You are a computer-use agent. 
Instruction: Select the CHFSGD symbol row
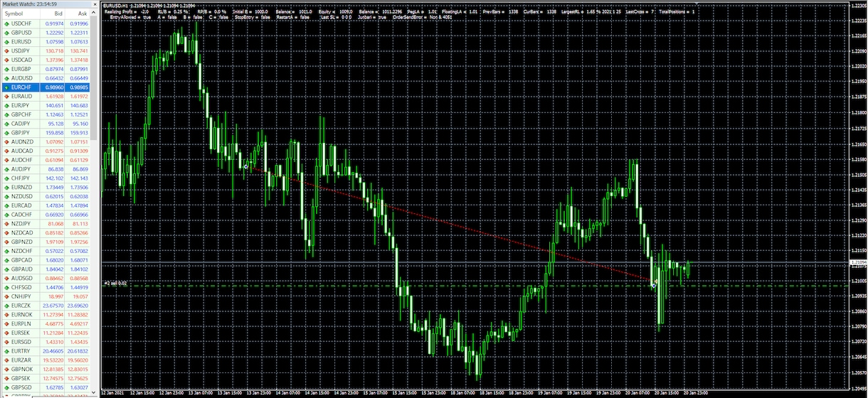[46, 287]
